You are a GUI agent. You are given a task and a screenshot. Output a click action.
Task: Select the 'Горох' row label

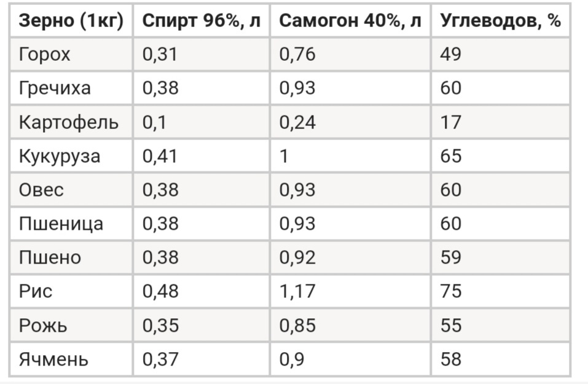45,55
